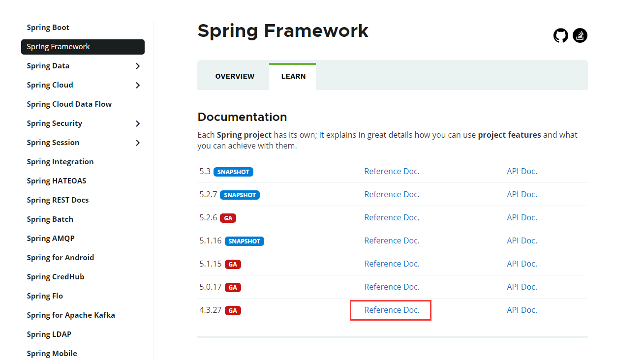Click the SNAPSHOT badge beside 5.3
The height and width of the screenshot is (360, 644).
point(233,172)
